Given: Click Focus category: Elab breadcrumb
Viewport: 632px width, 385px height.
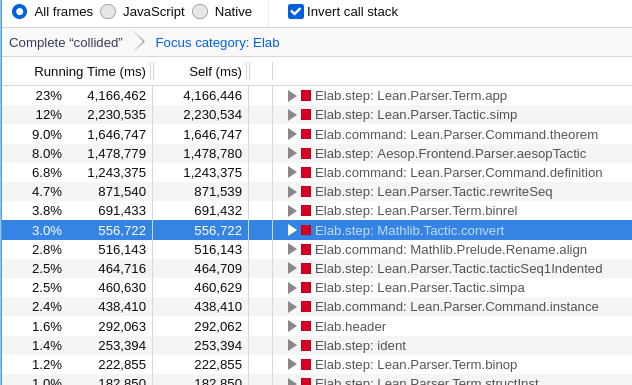Looking at the screenshot, I should point(217,43).
